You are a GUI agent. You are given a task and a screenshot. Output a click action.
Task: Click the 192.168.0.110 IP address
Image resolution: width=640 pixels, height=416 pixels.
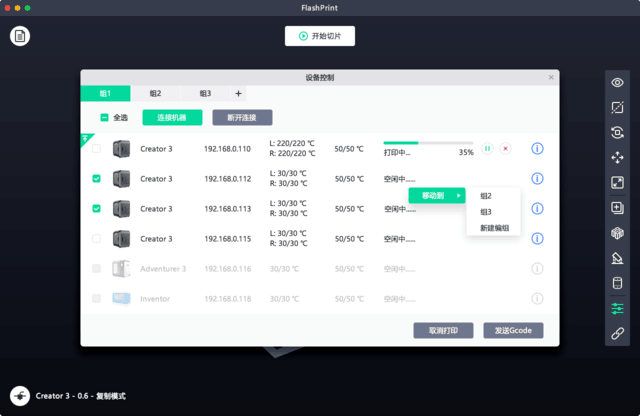[227, 149]
